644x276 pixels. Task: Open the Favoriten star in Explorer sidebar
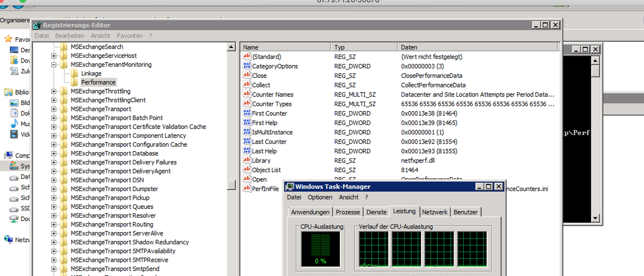8,39
